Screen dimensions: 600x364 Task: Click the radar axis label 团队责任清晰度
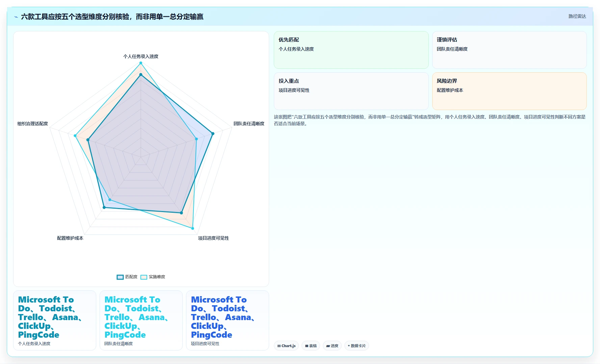(x=249, y=124)
